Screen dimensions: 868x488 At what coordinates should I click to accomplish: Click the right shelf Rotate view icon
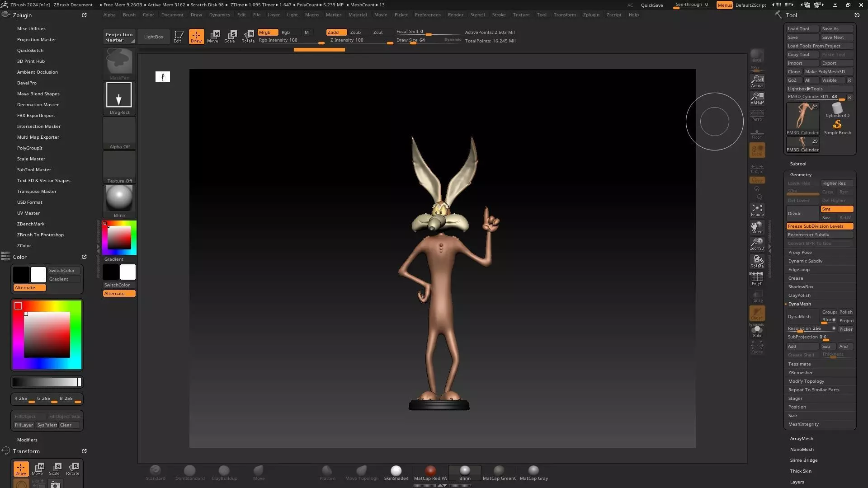(757, 262)
